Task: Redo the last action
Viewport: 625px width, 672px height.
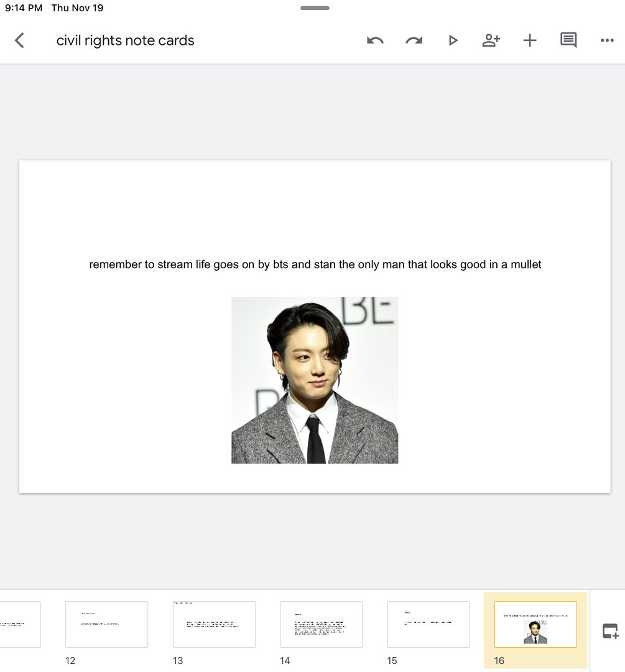Action: pyautogui.click(x=414, y=40)
